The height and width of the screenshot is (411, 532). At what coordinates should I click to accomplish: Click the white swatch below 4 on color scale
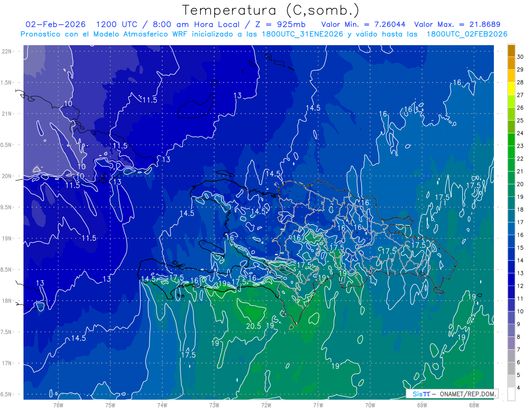[x=511, y=394]
